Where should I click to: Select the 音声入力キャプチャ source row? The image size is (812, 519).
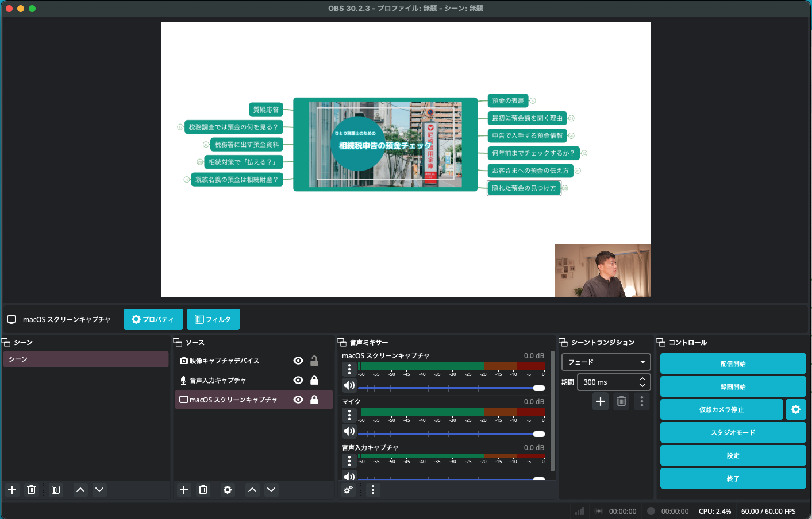click(230, 380)
